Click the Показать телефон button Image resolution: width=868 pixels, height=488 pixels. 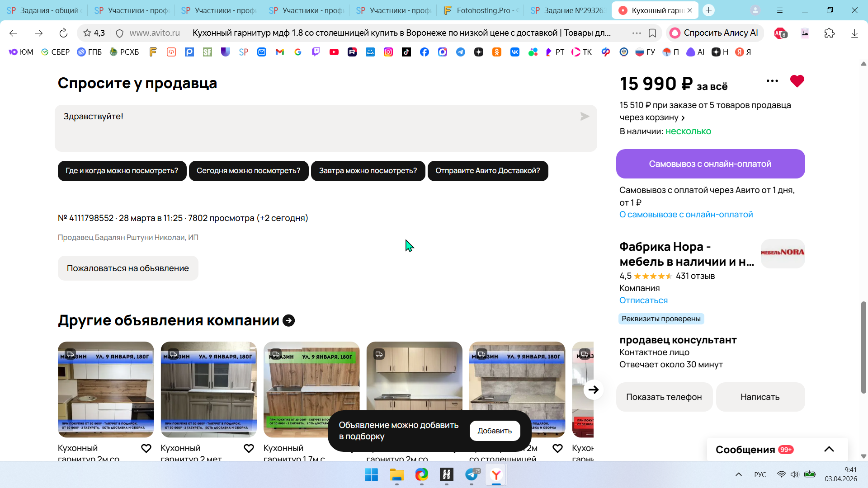coord(664,397)
